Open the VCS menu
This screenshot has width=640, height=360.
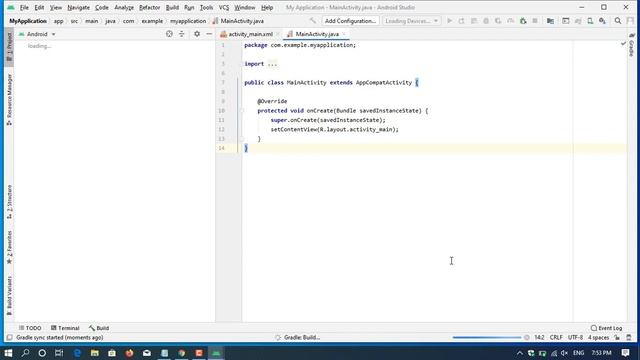pos(224,7)
